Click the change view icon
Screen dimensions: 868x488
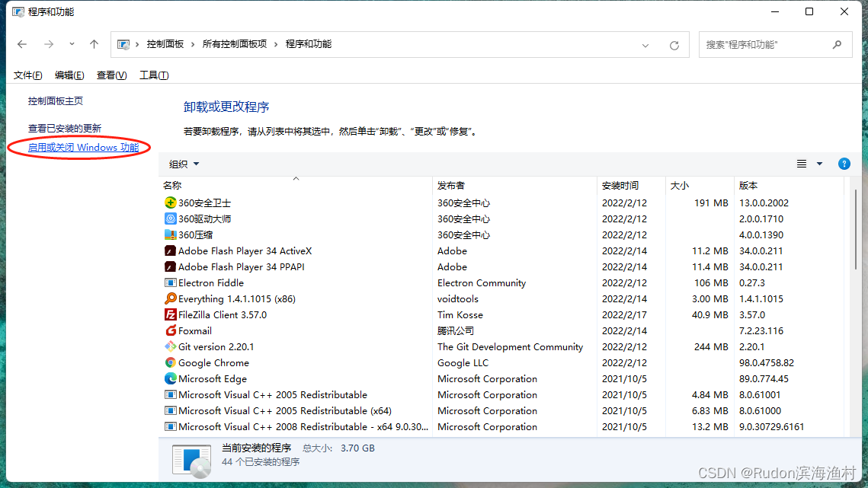802,164
